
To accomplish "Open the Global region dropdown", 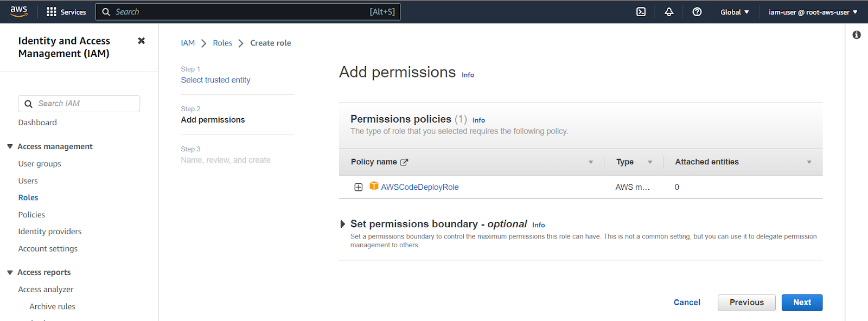I will tap(735, 12).
